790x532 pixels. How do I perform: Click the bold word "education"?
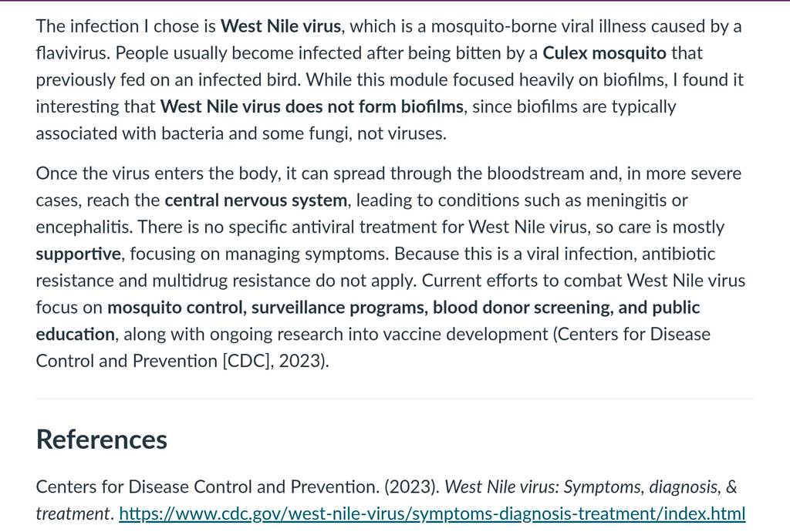point(75,334)
